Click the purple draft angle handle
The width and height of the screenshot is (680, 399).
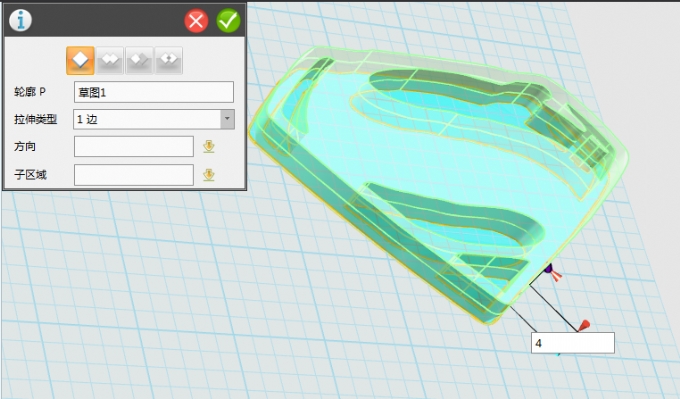click(548, 269)
